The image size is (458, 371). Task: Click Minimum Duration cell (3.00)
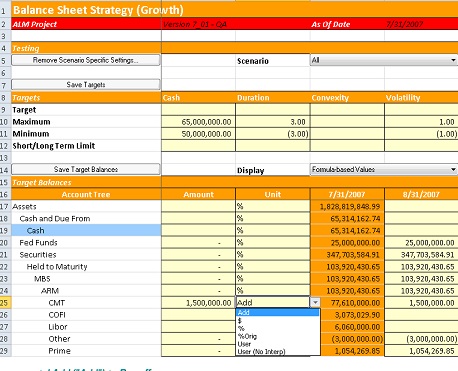pyautogui.click(x=273, y=134)
